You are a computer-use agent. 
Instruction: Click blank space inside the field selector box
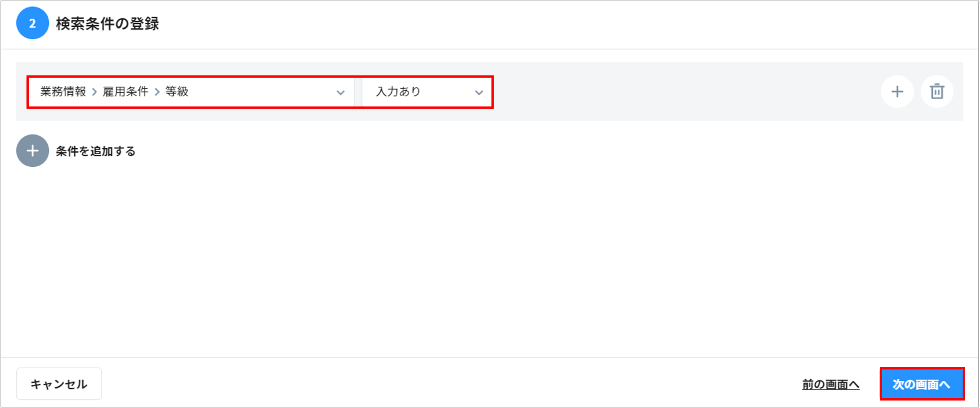(x=259, y=91)
